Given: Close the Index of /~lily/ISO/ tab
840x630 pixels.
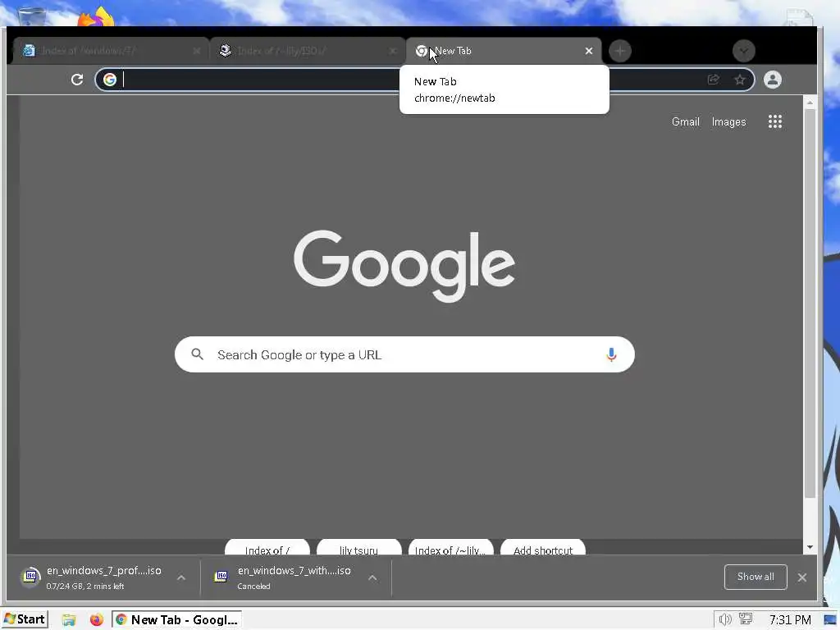Looking at the screenshot, I should pos(393,51).
